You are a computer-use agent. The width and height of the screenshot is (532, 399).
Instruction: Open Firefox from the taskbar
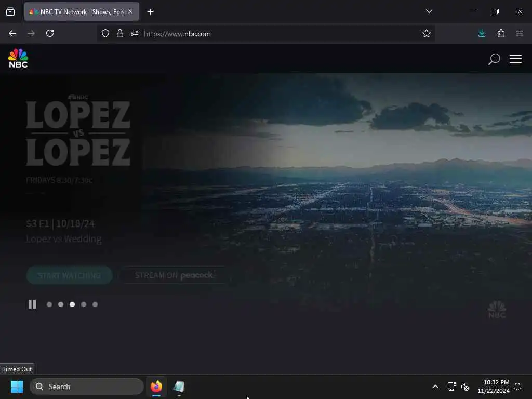click(156, 387)
